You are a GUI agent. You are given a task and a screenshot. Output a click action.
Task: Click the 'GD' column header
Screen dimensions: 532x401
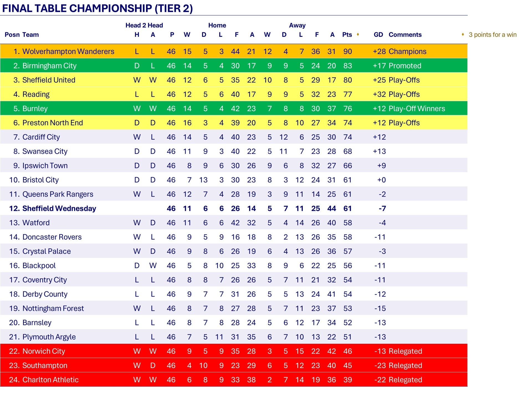point(378,35)
